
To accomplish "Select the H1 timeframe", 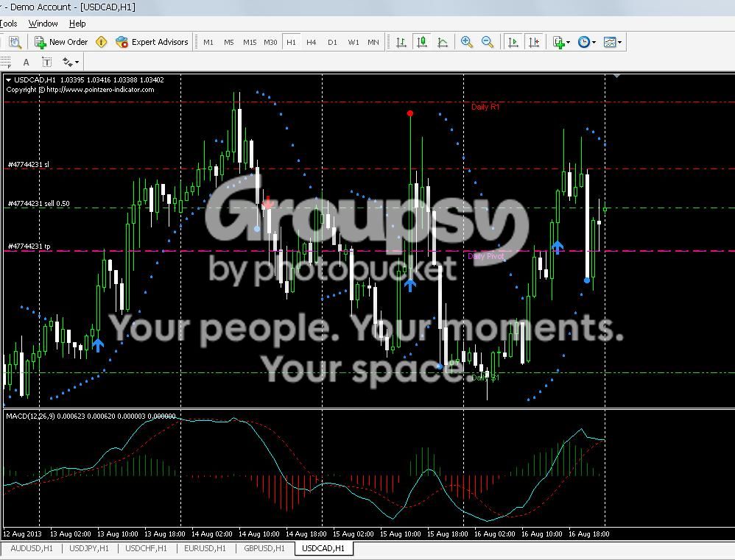I will pos(291,42).
